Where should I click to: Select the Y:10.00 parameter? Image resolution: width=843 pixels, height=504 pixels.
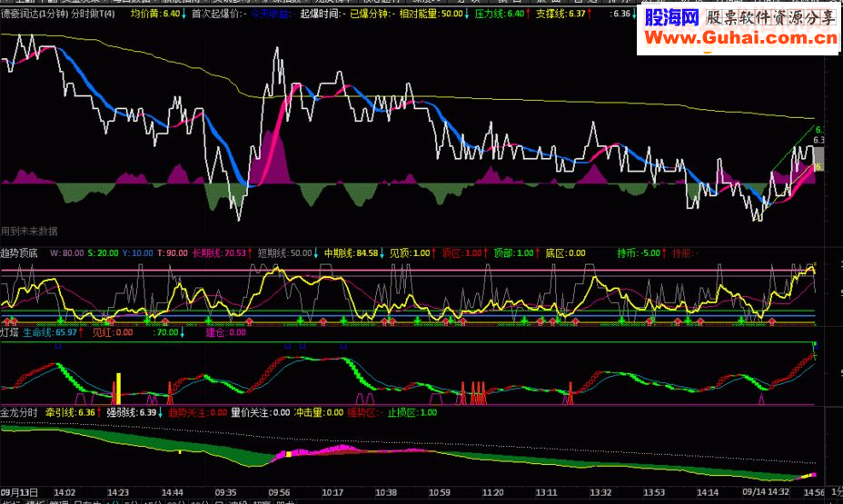click(x=138, y=253)
